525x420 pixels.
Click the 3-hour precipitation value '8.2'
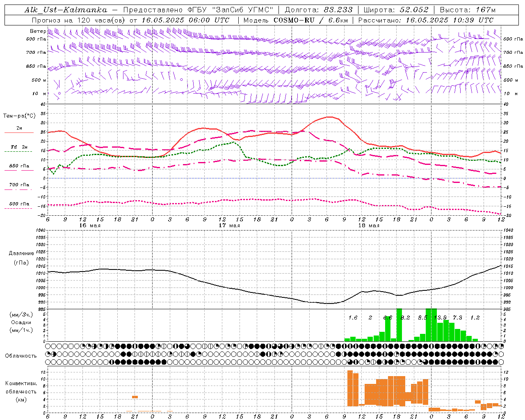pos(405,317)
